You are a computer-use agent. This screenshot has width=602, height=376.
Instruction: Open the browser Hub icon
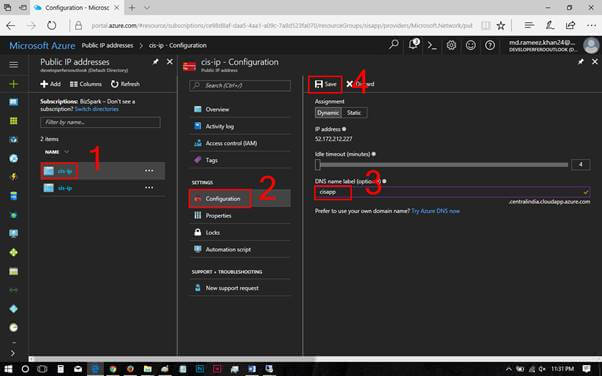tap(529, 25)
